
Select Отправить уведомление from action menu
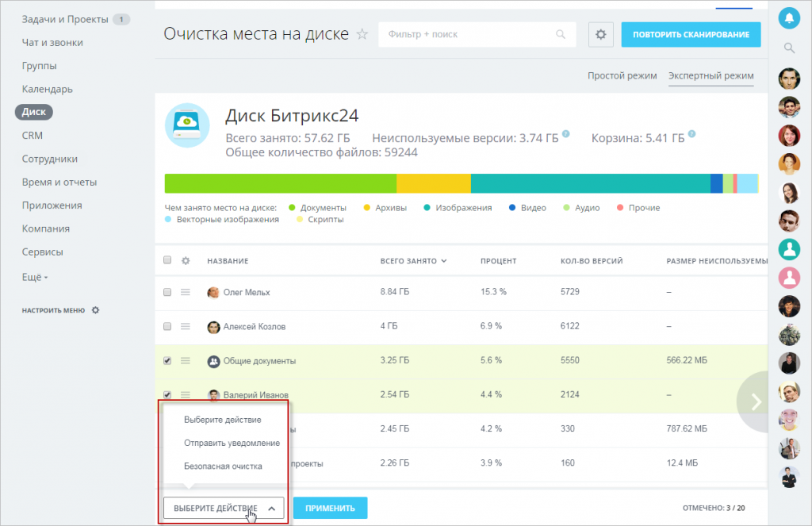pos(232,443)
